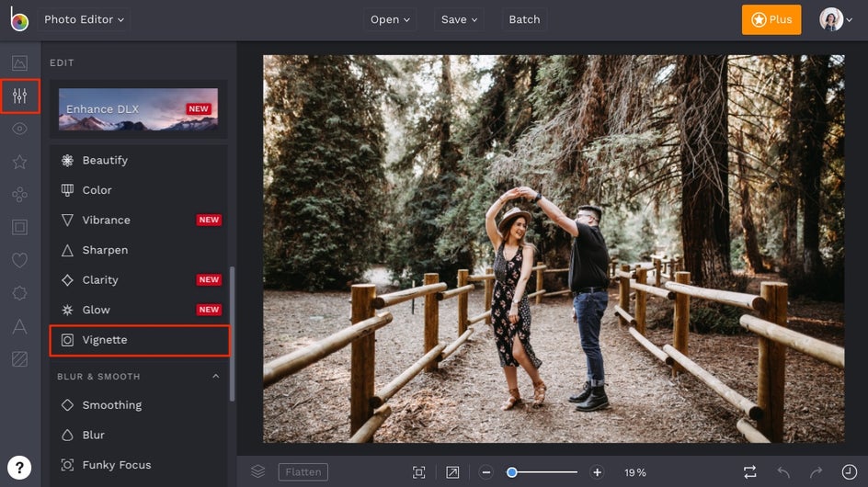Open the heart-shaped Graphics sidebar icon

pyautogui.click(x=19, y=260)
